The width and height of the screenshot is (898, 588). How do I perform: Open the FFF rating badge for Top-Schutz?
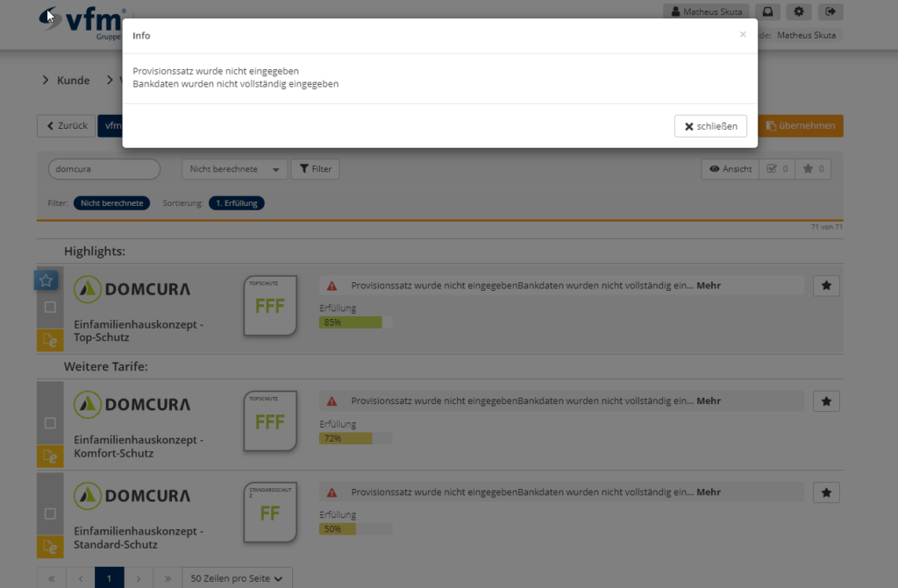pyautogui.click(x=270, y=306)
